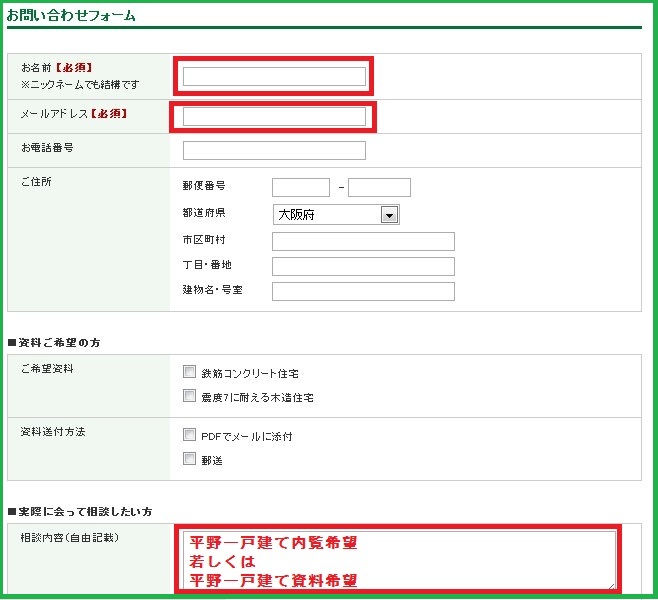This screenshot has width=658, height=600.
Task: Click the first 郵便番号 postal code box
Action: coord(300,187)
